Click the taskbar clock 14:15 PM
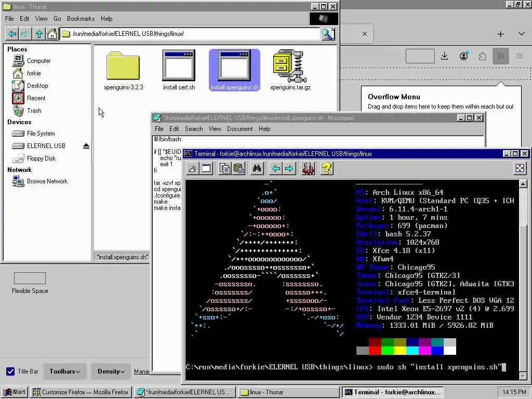 point(514,392)
